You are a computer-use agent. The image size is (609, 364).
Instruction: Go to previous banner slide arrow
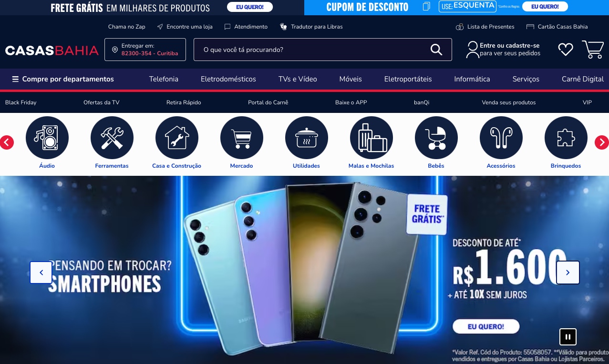pos(41,273)
